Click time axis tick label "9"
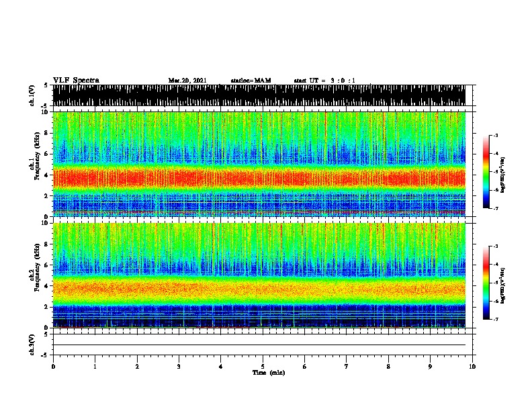Viewport: 532px width, 411px height. [x=430, y=367]
